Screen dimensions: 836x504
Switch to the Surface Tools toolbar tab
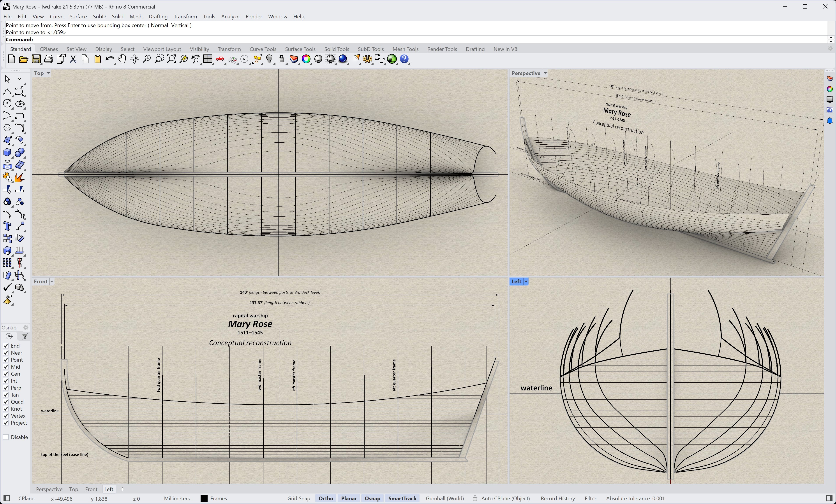(300, 49)
